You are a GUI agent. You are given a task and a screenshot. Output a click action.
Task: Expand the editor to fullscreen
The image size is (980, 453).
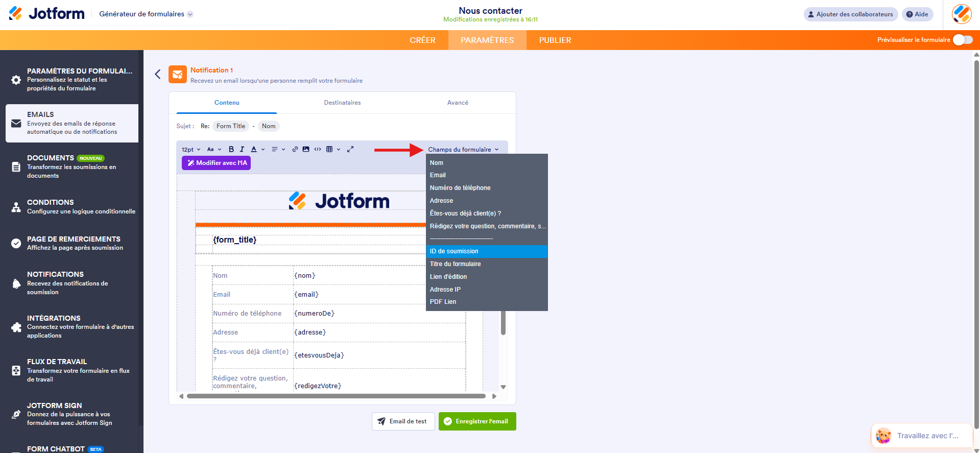pyautogui.click(x=350, y=149)
